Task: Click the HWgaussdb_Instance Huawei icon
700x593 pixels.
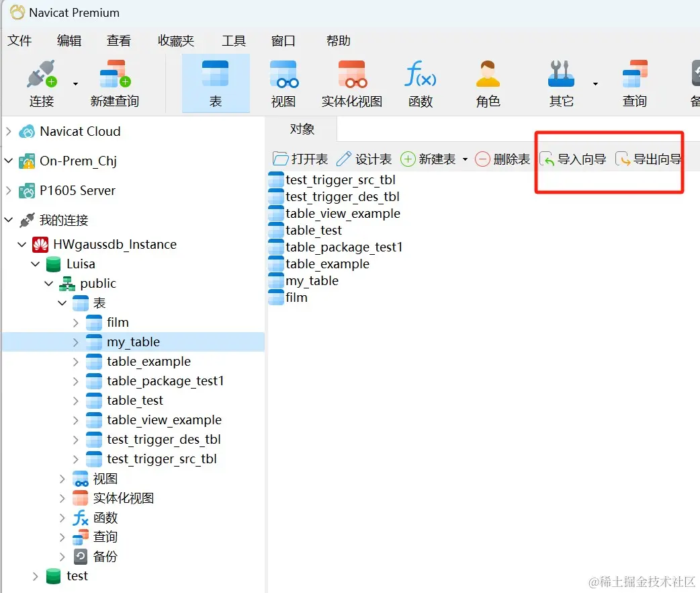Action: (x=40, y=245)
